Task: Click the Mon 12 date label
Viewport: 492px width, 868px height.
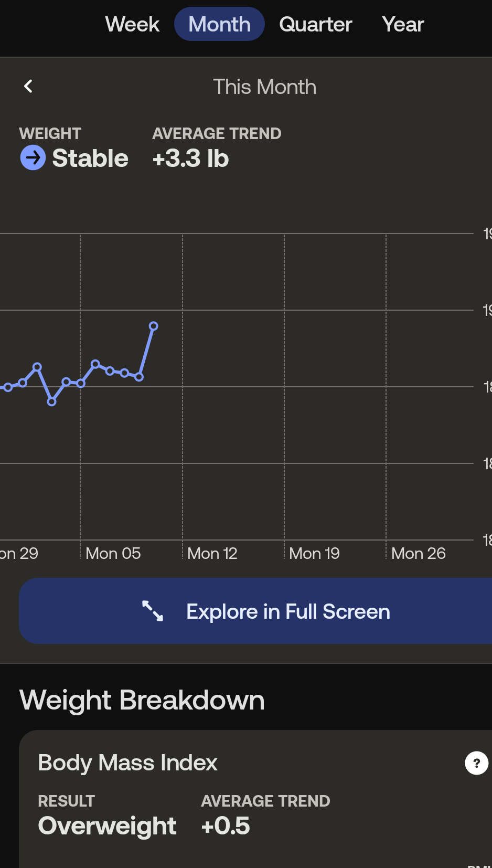Action: [x=212, y=553]
